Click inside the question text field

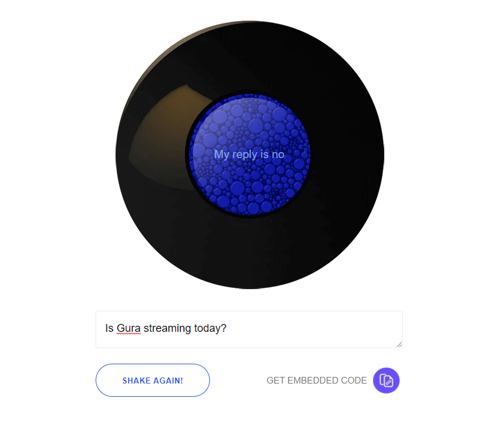click(249, 329)
